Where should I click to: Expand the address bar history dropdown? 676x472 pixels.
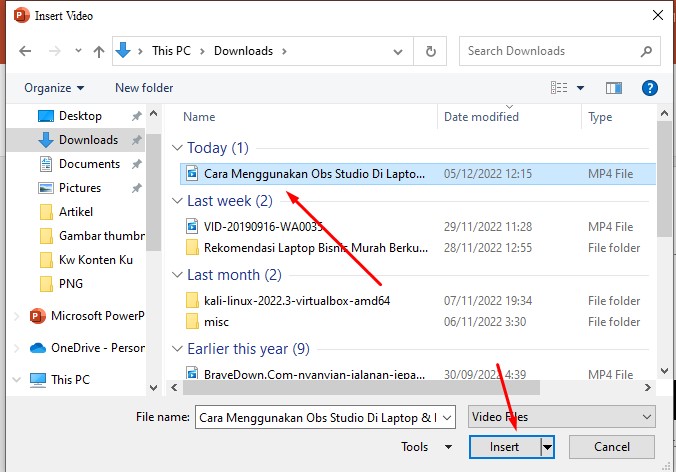(x=398, y=52)
